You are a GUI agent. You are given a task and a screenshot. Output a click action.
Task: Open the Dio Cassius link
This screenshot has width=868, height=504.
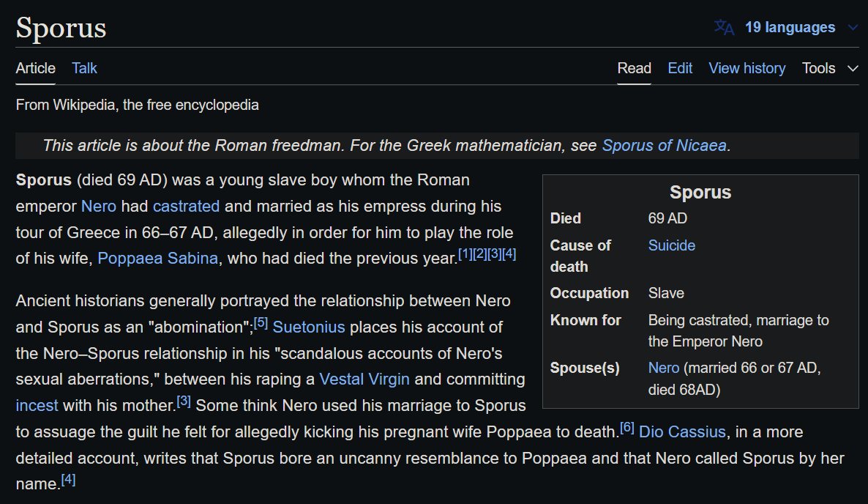(x=683, y=432)
